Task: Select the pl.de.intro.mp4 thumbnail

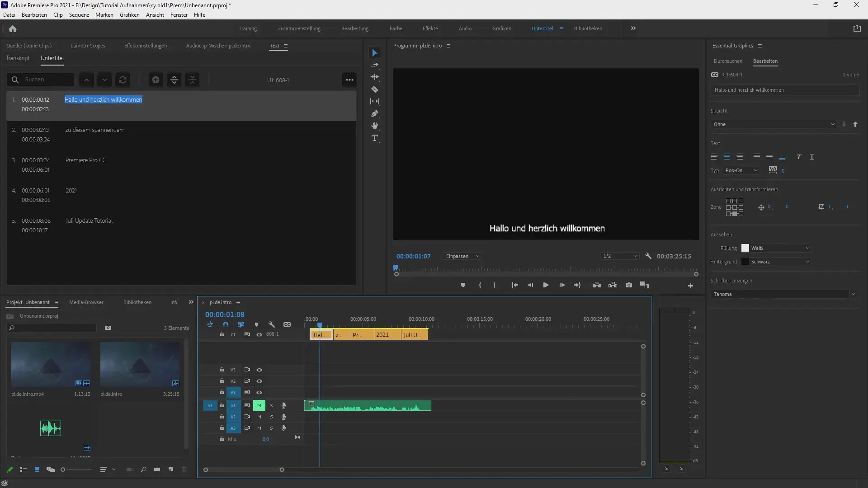Action: point(51,365)
